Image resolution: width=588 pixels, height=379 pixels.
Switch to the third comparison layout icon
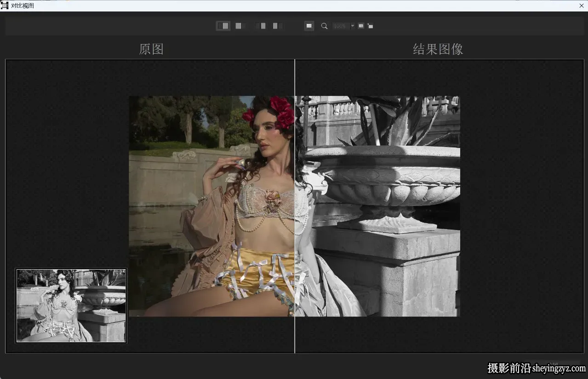pos(261,26)
